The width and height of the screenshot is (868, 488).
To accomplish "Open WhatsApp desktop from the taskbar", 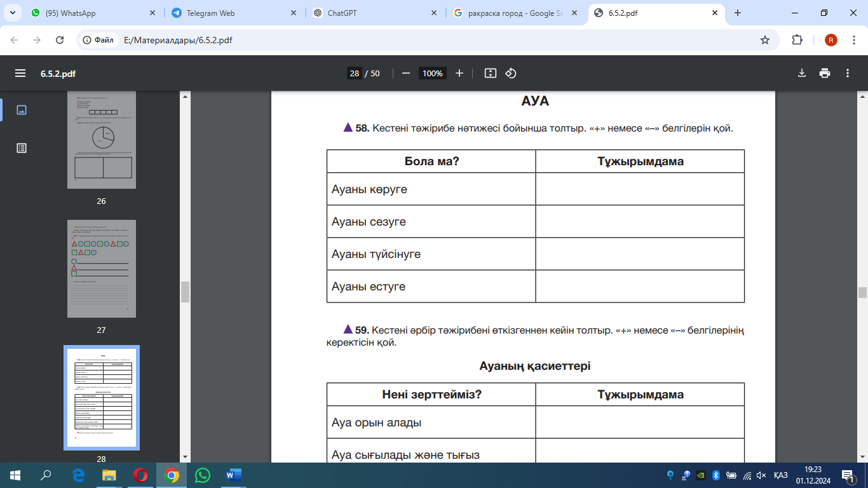I will 203,475.
